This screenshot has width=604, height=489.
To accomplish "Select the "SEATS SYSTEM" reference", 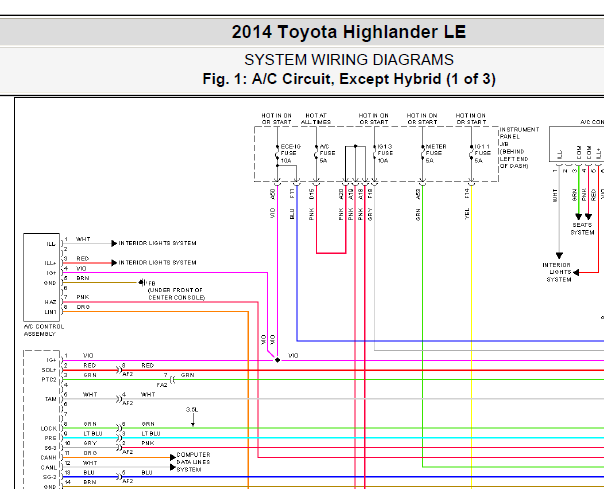I will [582, 229].
